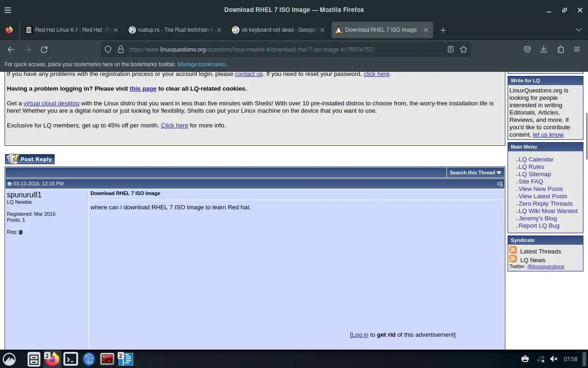Open the Firefox application menu hamburger icon

coord(577,49)
